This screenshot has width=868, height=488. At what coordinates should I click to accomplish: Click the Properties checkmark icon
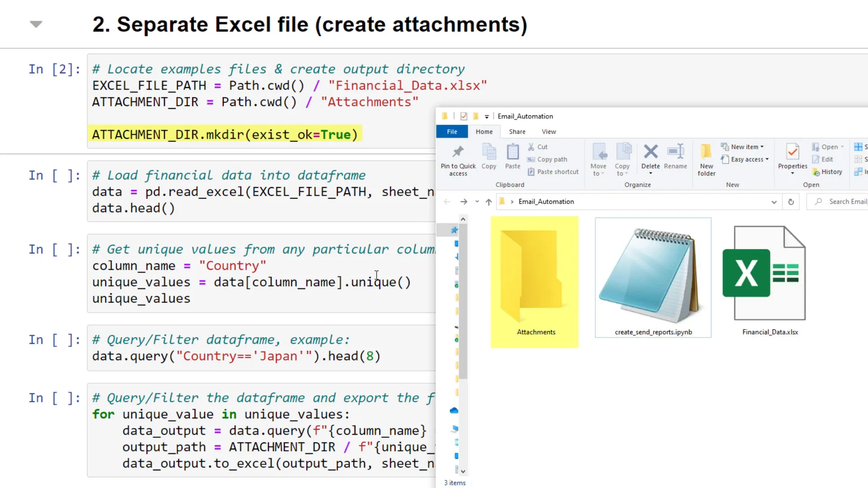pos(793,152)
